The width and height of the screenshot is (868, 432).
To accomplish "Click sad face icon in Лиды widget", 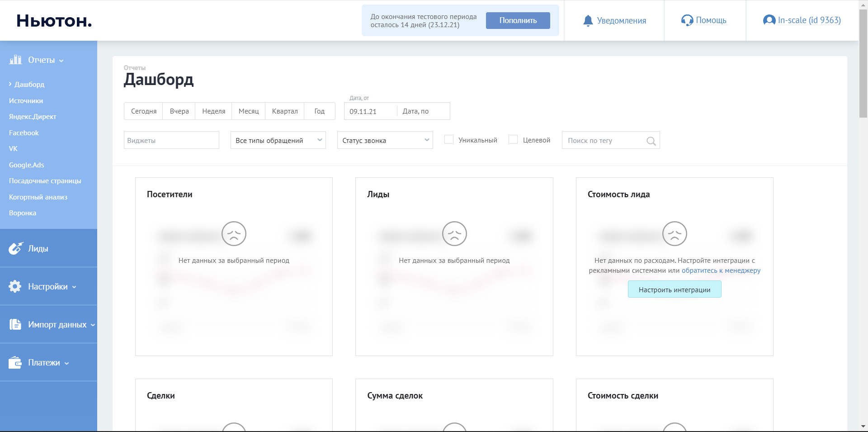I will pyautogui.click(x=454, y=233).
